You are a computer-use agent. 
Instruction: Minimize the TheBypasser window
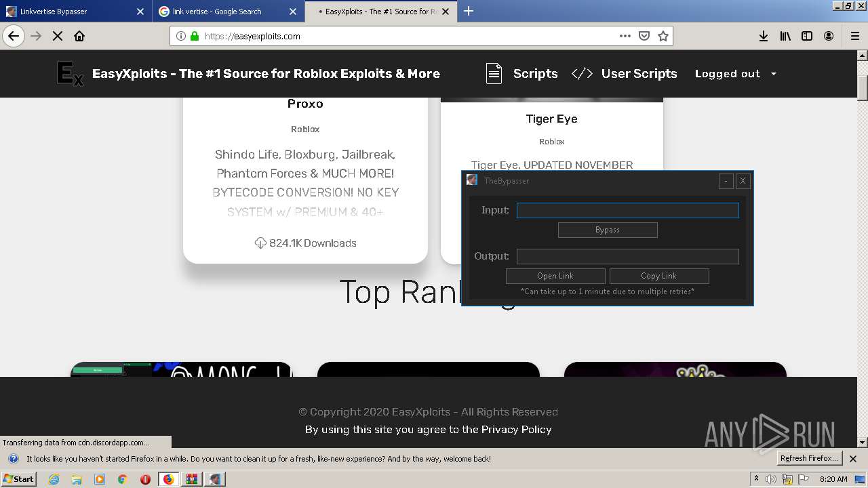[x=726, y=181]
